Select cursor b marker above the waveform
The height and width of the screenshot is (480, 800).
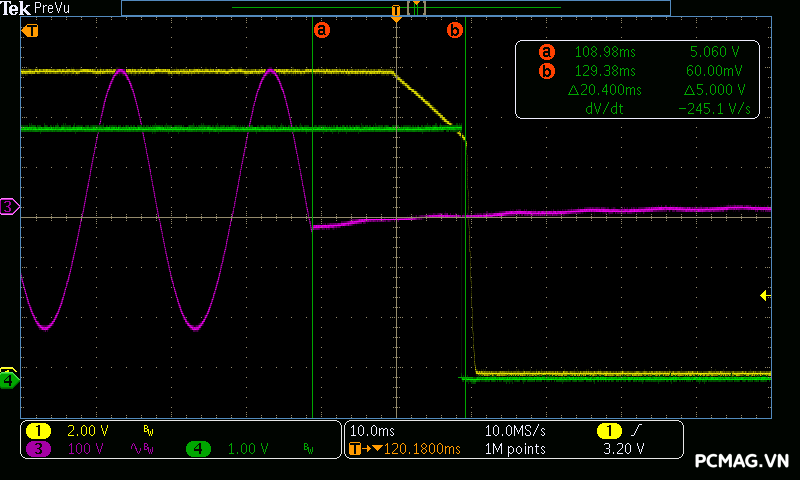455,30
